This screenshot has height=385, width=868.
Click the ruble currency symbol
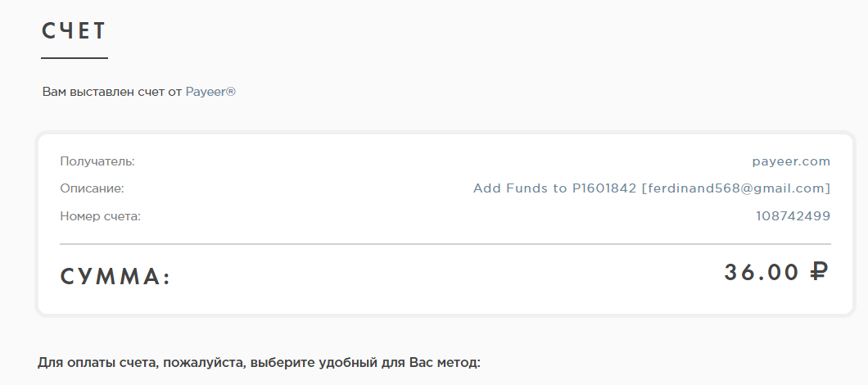pyautogui.click(x=819, y=272)
